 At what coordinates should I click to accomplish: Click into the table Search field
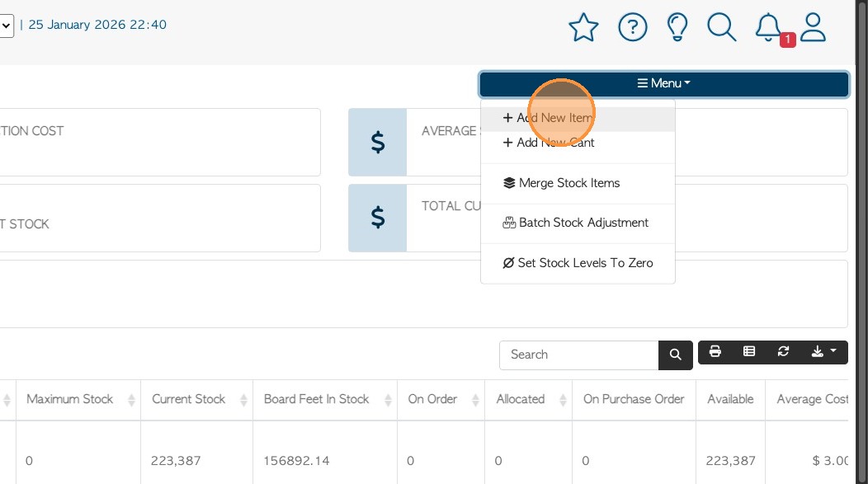point(578,355)
